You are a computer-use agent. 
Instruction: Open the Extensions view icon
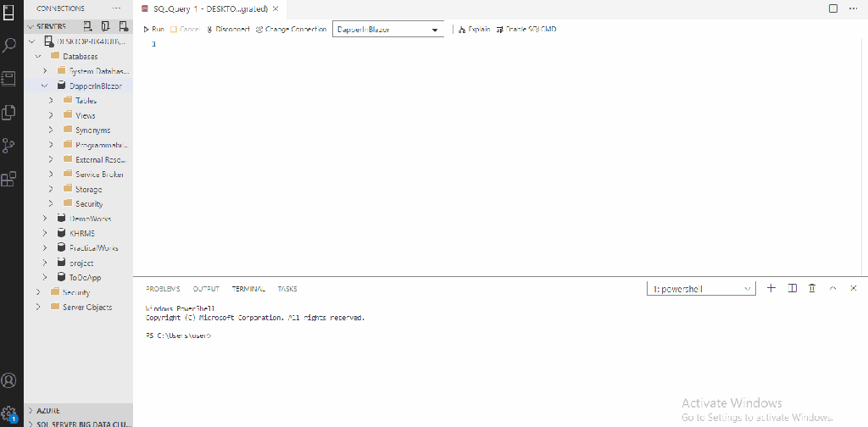coord(10,179)
